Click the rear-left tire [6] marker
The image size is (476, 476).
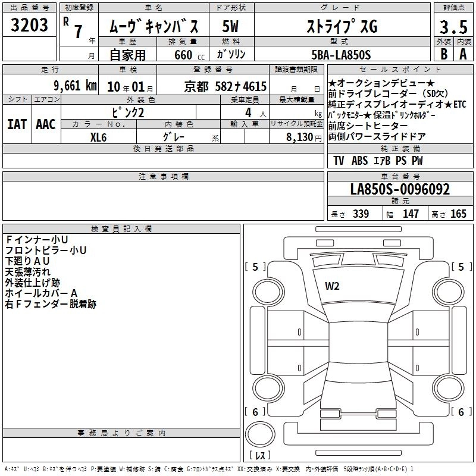[x=255, y=412]
